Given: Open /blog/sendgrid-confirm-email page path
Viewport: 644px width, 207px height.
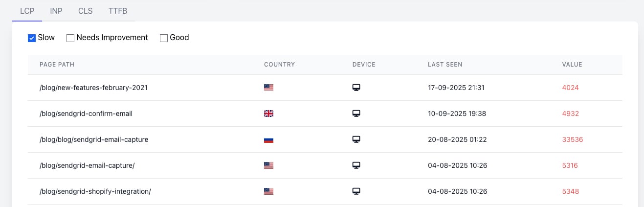Looking at the screenshot, I should click(x=86, y=114).
